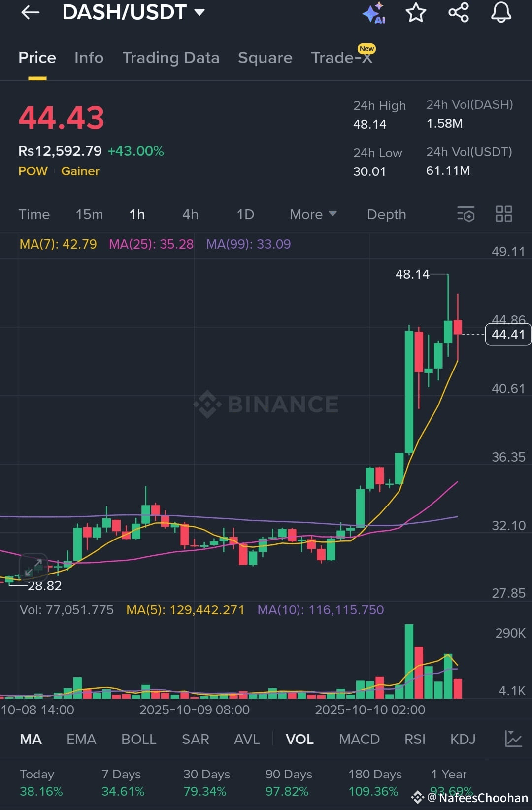Tap the current price 44.43
The height and width of the screenshot is (810, 532).
click(x=61, y=118)
